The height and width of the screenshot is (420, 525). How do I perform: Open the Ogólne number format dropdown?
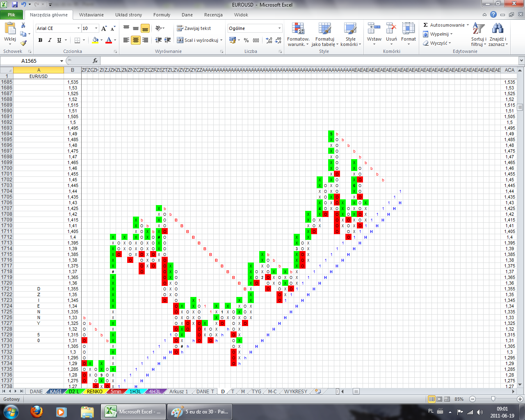pyautogui.click(x=279, y=28)
